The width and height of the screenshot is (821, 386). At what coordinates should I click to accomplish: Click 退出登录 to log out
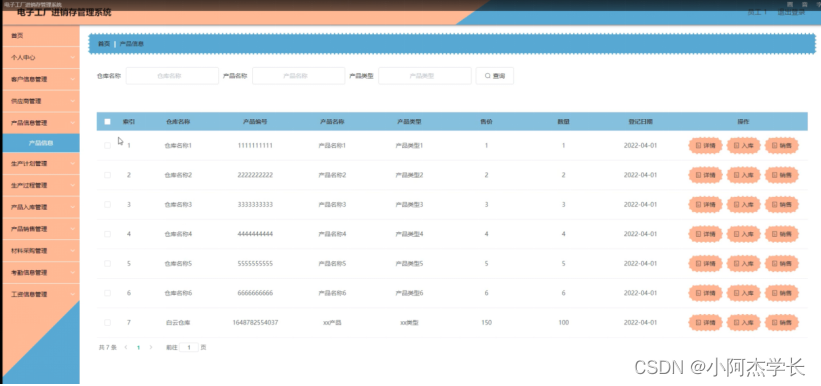click(x=791, y=13)
